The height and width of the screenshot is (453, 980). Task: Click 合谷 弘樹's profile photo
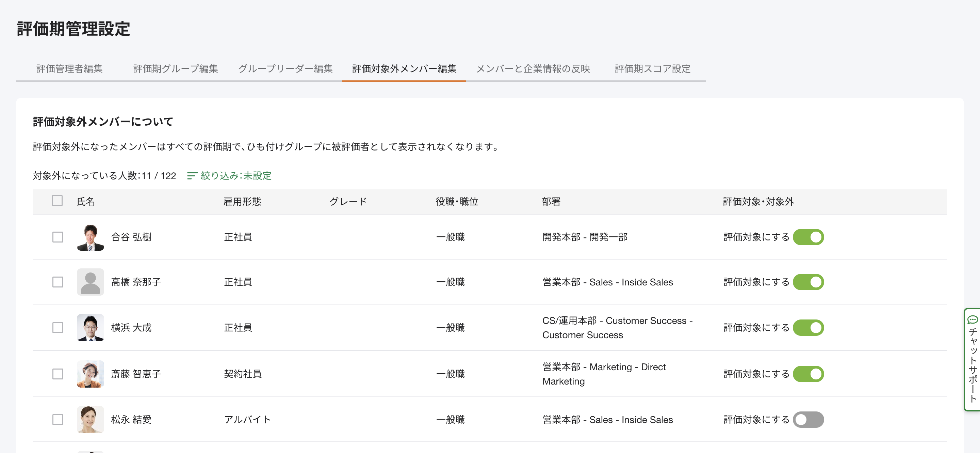click(x=90, y=237)
